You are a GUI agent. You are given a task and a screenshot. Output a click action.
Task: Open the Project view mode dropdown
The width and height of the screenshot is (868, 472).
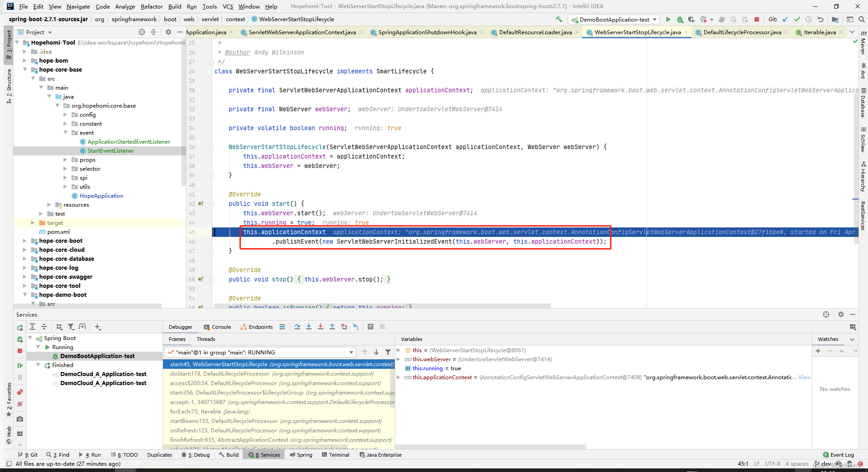(50, 32)
